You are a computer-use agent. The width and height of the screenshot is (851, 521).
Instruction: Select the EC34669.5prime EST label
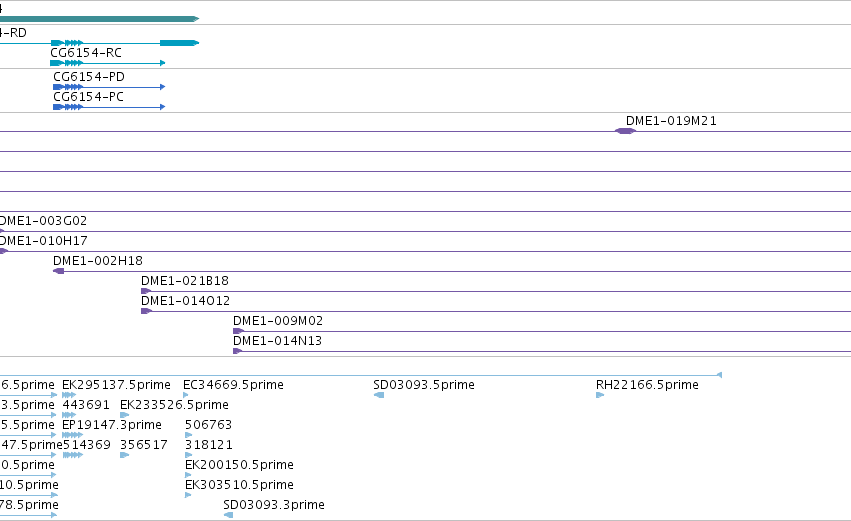click(x=233, y=385)
